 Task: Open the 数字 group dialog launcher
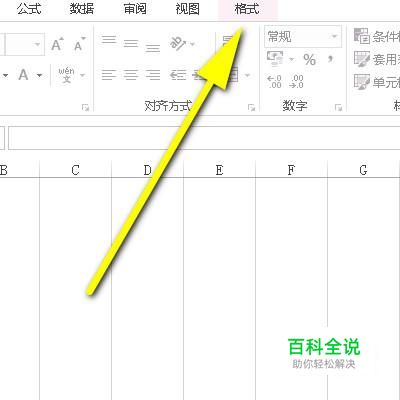tap(338, 107)
